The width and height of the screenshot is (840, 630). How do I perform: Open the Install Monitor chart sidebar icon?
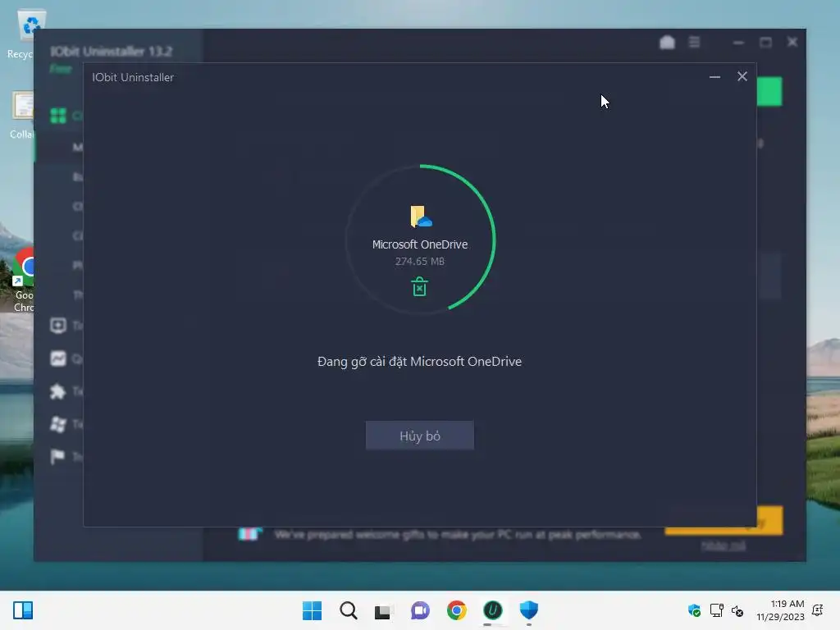tap(58, 358)
